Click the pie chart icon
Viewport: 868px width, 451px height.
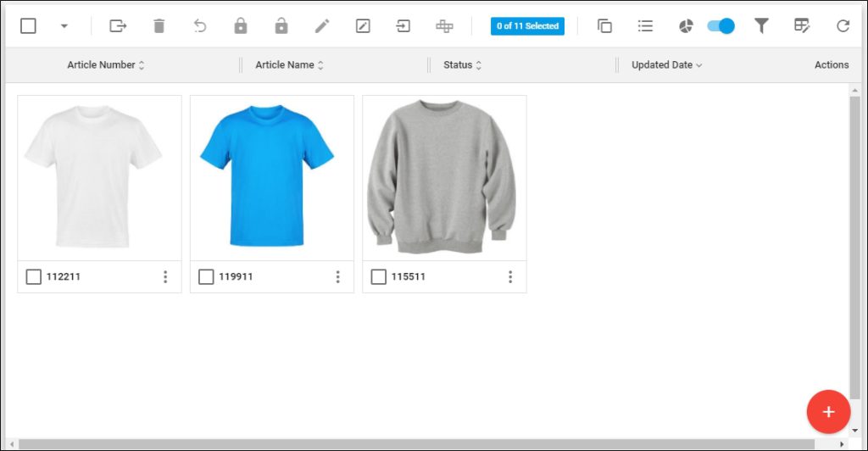pyautogui.click(x=686, y=26)
